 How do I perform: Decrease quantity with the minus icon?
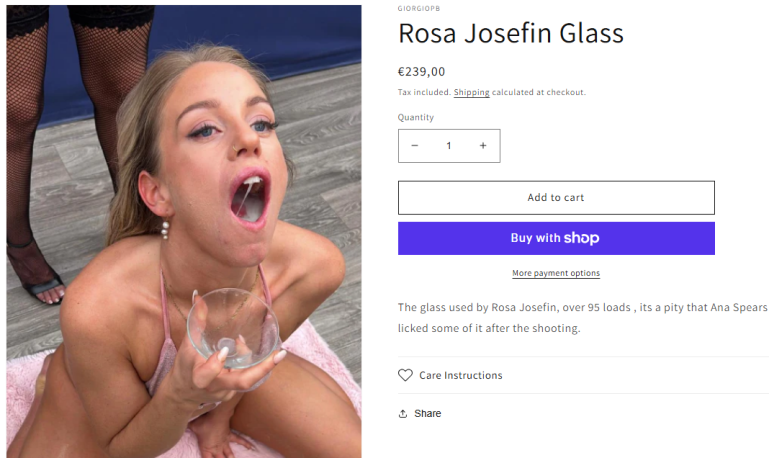tap(415, 146)
